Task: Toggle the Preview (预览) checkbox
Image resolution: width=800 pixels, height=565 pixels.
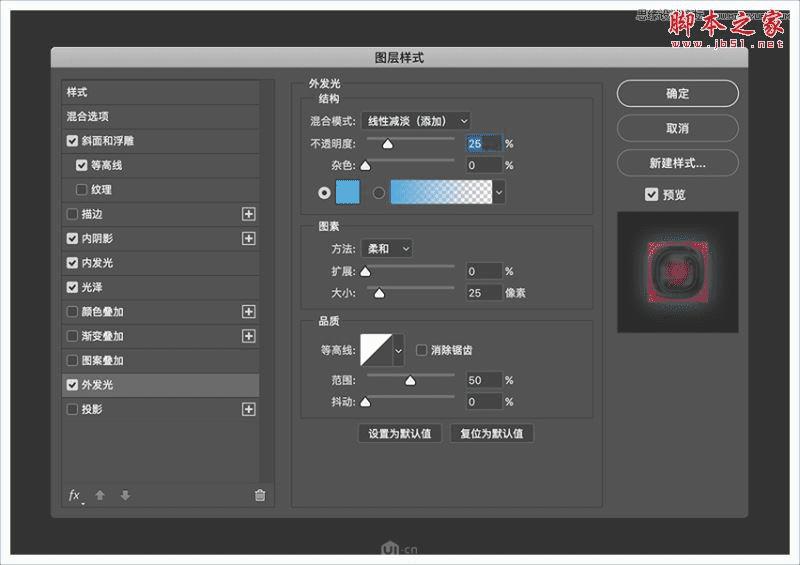Action: pyautogui.click(x=652, y=194)
